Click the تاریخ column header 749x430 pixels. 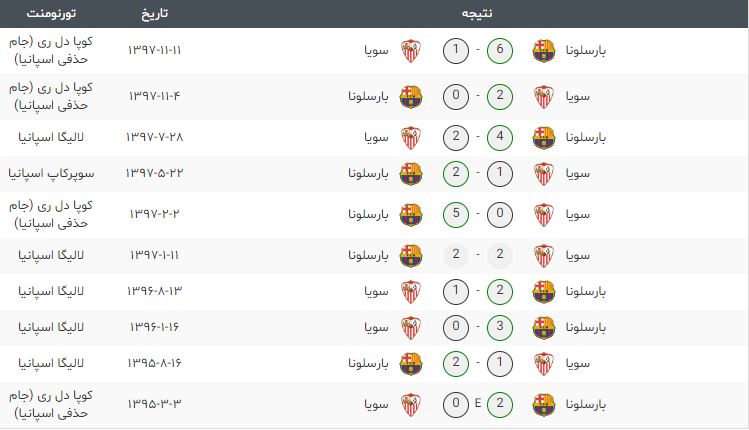coord(154,13)
